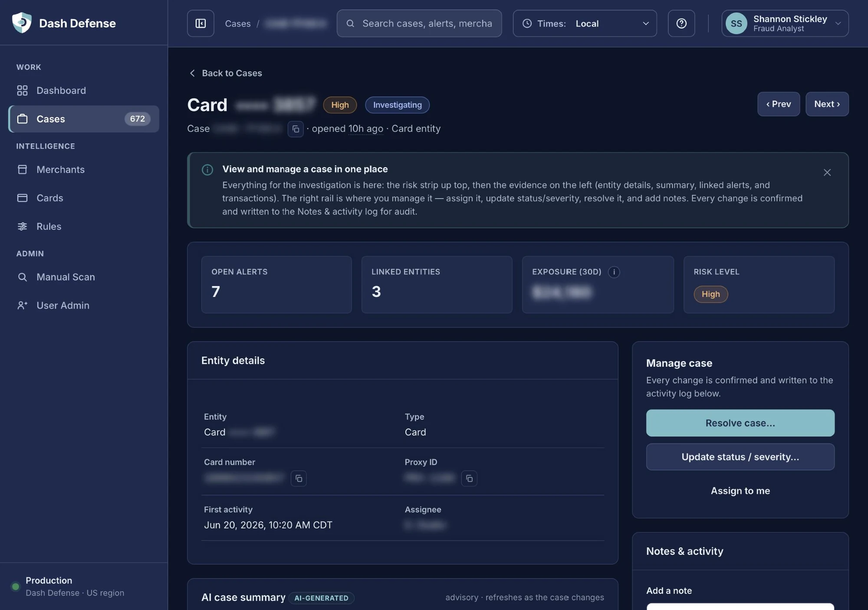Click Assign to me
This screenshot has height=610, width=868.
(740, 491)
